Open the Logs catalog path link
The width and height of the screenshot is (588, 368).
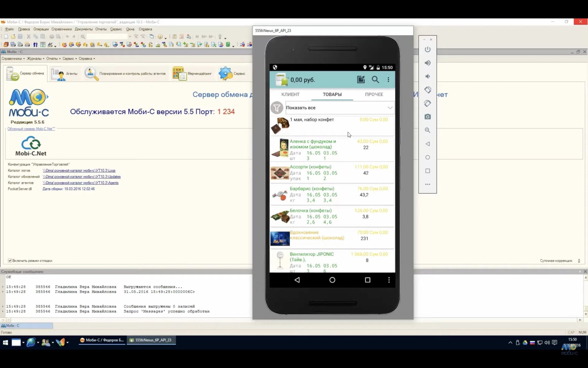click(79, 171)
